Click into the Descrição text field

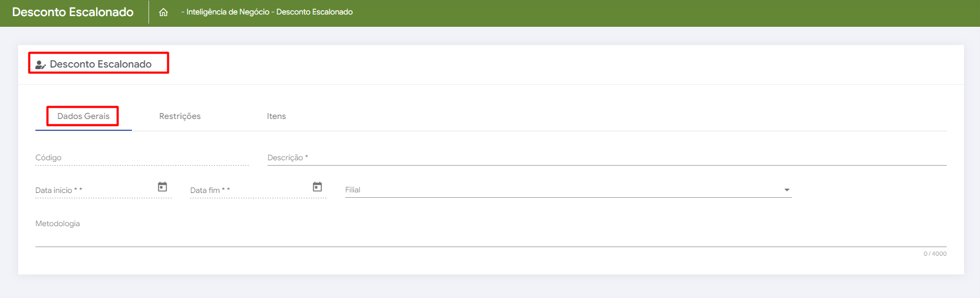(606, 158)
